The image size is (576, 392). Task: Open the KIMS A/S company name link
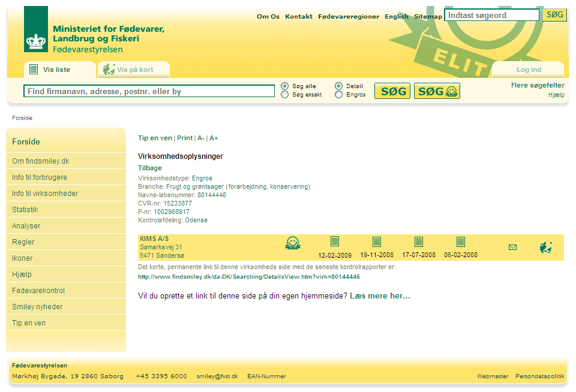(154, 239)
